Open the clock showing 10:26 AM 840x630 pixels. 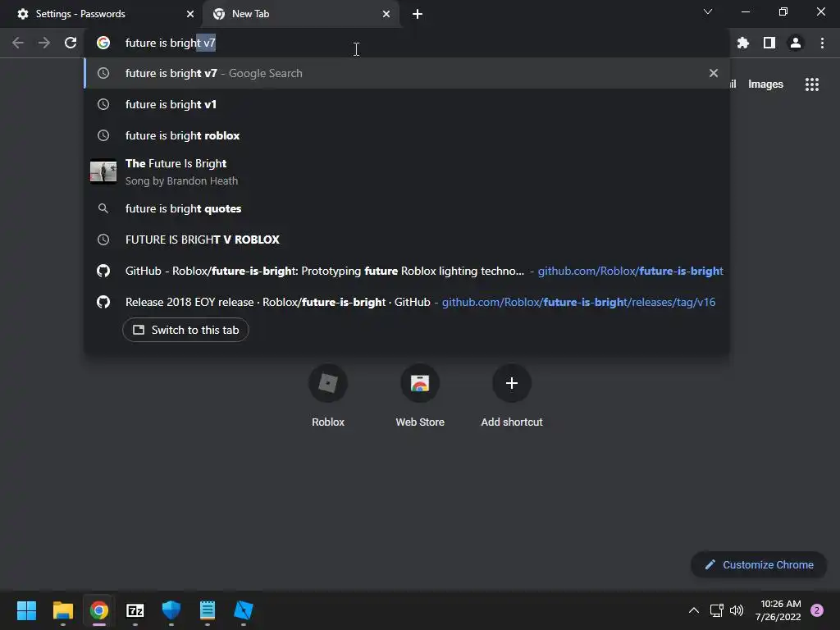coord(778,610)
